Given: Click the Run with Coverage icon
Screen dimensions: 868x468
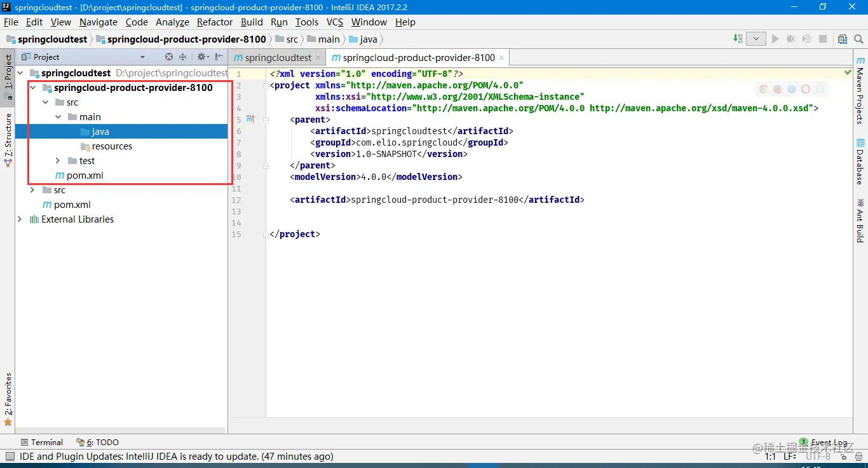Looking at the screenshot, I should (807, 39).
